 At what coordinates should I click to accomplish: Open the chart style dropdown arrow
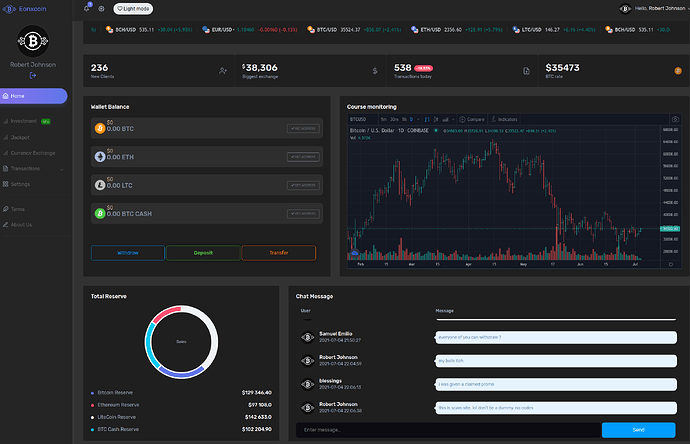coord(453,119)
